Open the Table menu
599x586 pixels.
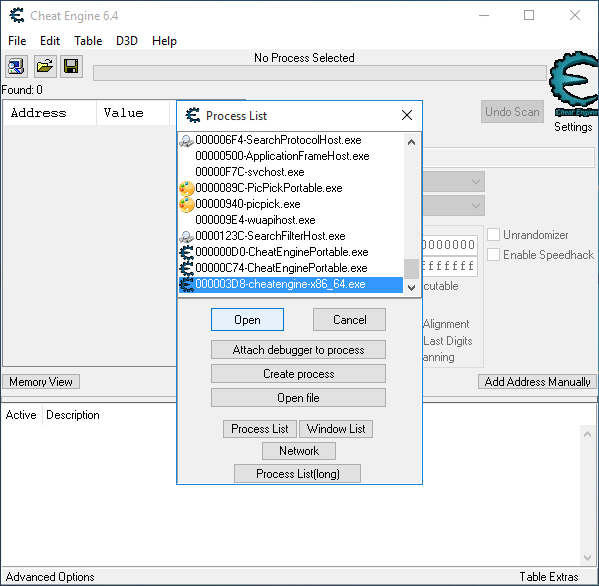88,41
